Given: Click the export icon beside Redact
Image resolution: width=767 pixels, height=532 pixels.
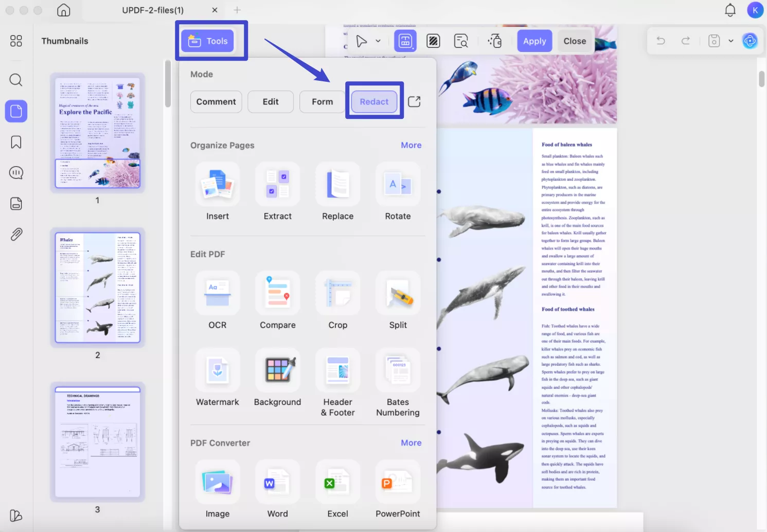Looking at the screenshot, I should point(414,102).
